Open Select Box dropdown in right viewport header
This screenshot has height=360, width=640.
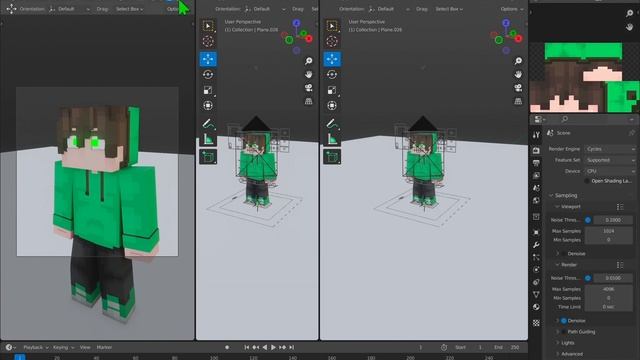point(449,9)
